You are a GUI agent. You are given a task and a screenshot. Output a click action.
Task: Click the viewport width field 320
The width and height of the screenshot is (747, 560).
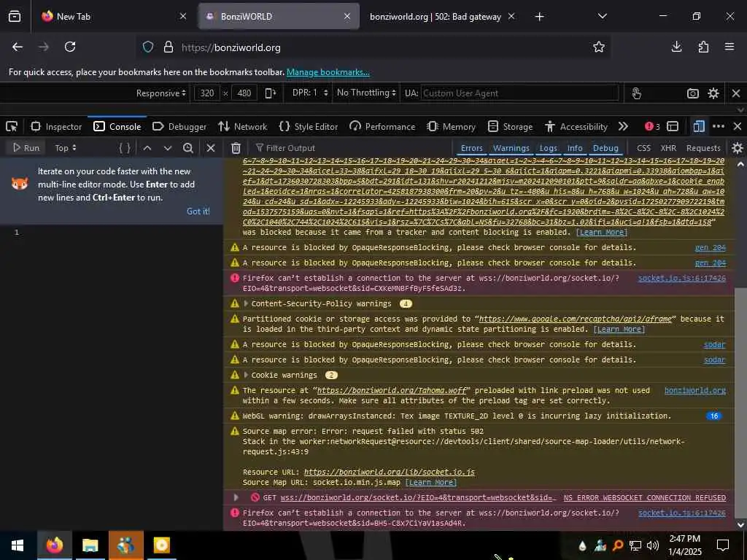tap(206, 93)
